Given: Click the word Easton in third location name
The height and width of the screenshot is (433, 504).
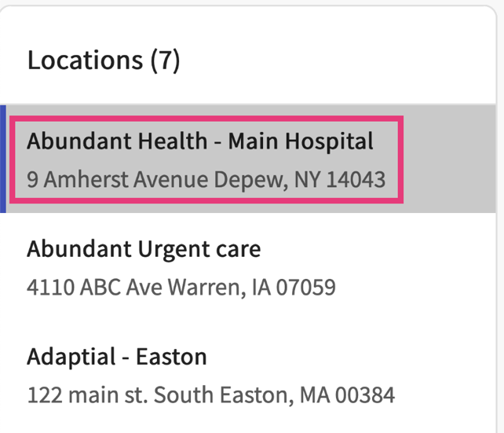Looking at the screenshot, I should click(x=171, y=357).
